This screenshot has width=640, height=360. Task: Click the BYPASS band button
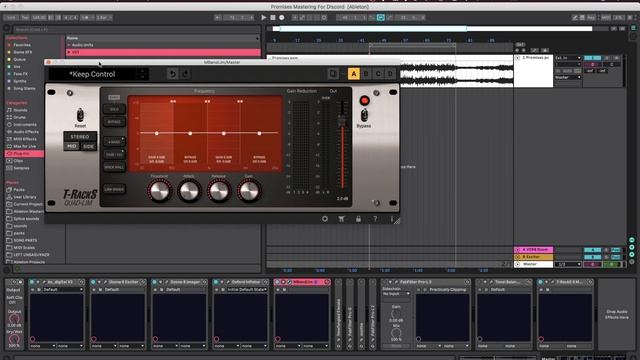[x=114, y=122]
